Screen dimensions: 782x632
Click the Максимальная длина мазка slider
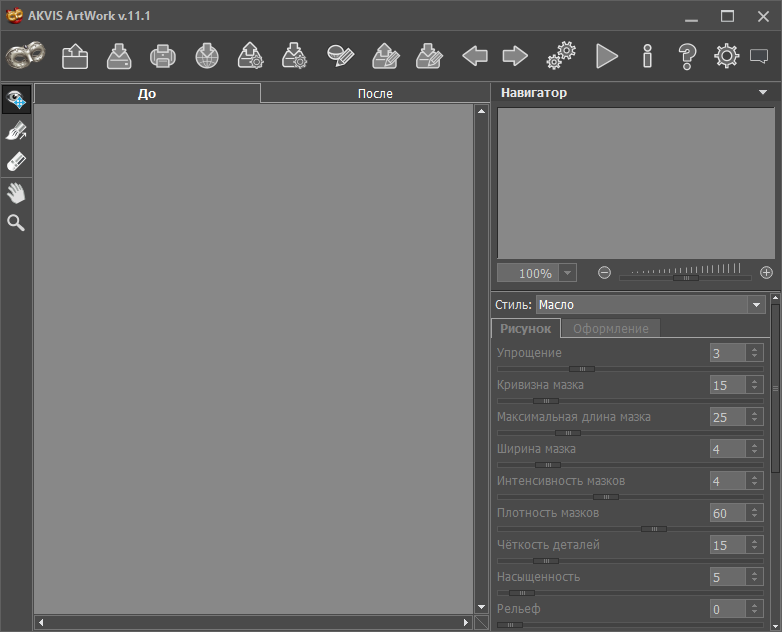pos(630,433)
